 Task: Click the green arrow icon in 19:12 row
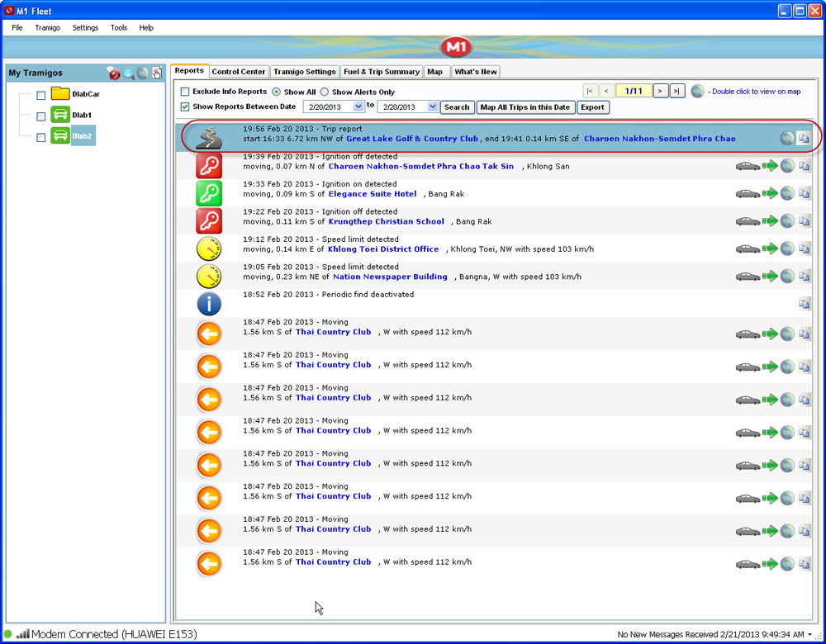[x=770, y=249]
